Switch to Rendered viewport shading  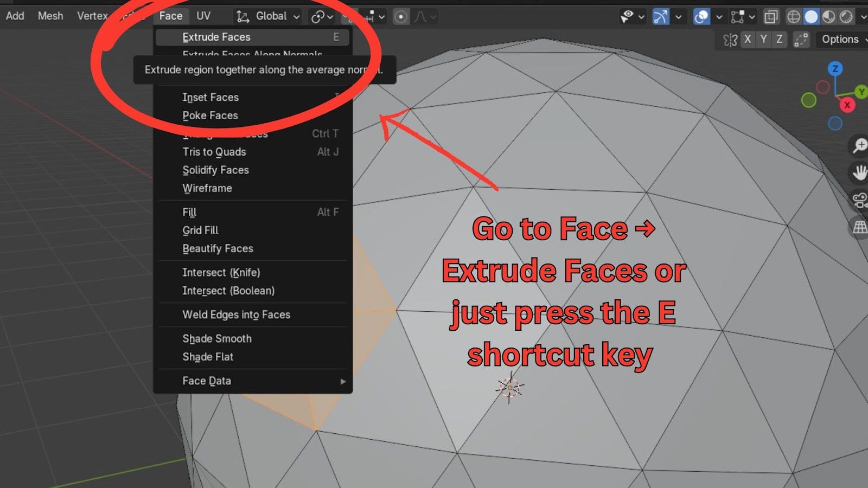(x=846, y=17)
